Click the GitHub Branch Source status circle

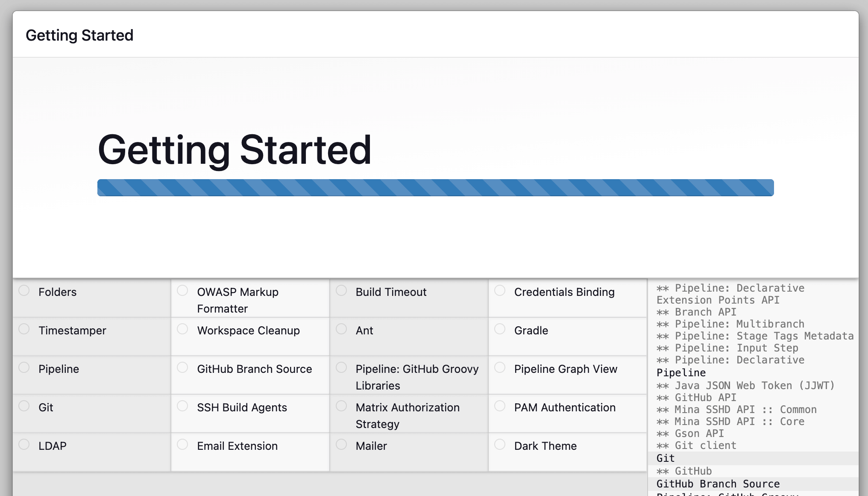(183, 368)
